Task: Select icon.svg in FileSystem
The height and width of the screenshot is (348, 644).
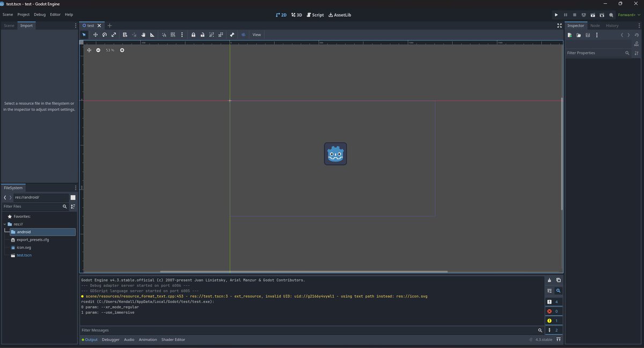Action: (24, 248)
